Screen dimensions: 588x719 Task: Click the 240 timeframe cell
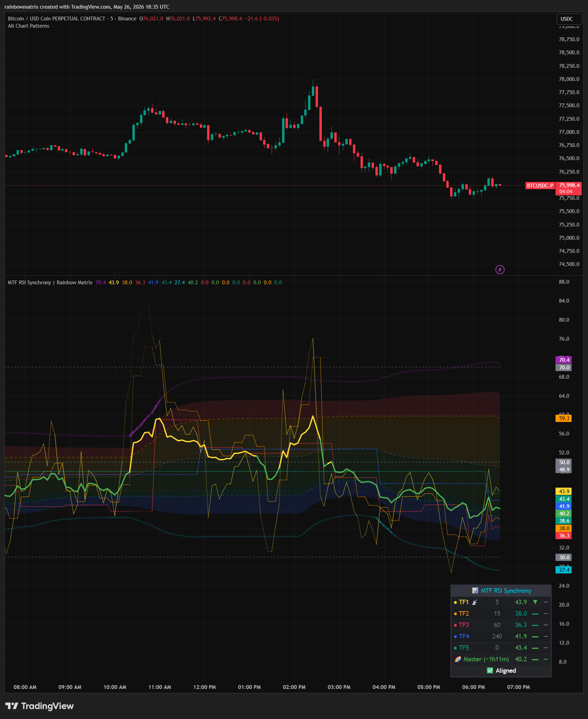497,636
